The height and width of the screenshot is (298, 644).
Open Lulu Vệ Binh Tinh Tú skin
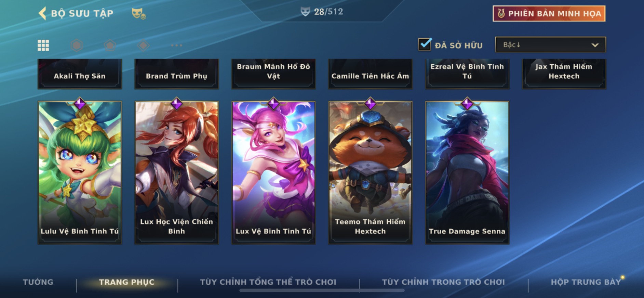(80, 172)
